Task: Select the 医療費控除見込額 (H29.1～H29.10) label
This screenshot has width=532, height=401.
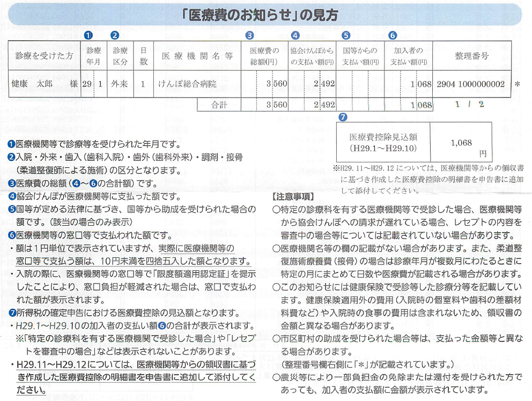Action: (383, 142)
